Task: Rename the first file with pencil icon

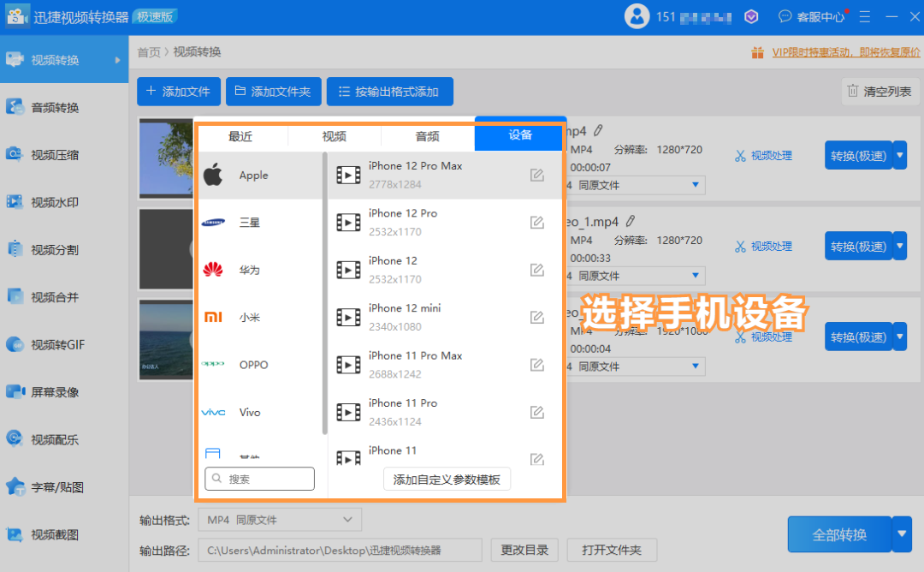Action: [x=598, y=130]
